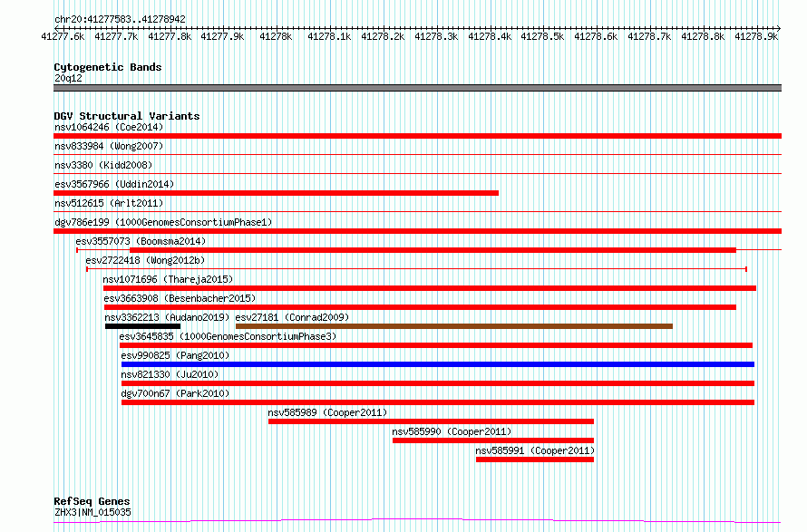Click nsv821330 (Ju2010) variant label
The image size is (807, 532).
(x=170, y=374)
